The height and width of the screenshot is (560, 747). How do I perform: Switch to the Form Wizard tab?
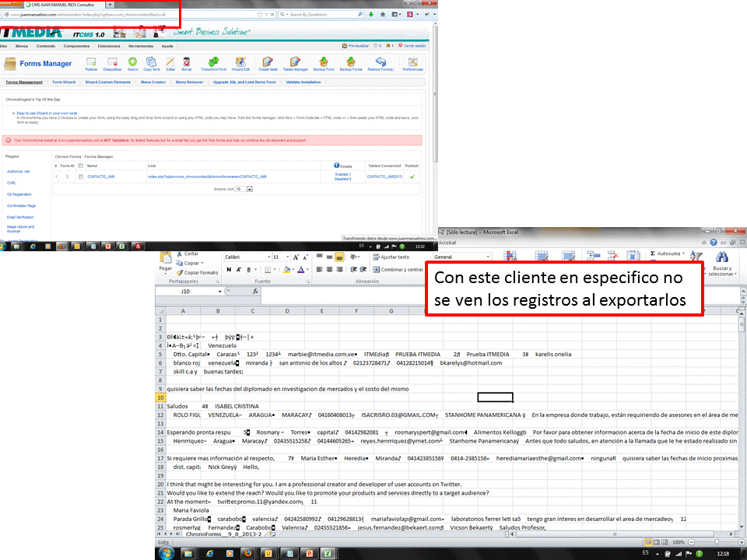pos(64,82)
